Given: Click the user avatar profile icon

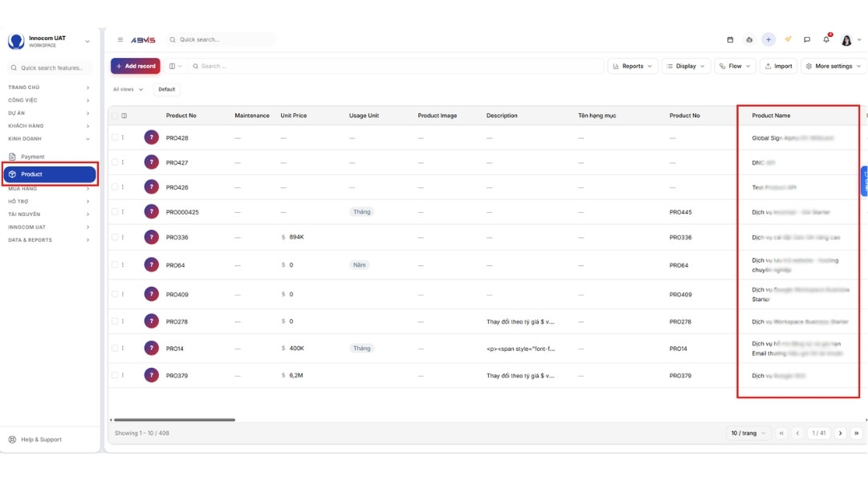Looking at the screenshot, I should pos(846,40).
